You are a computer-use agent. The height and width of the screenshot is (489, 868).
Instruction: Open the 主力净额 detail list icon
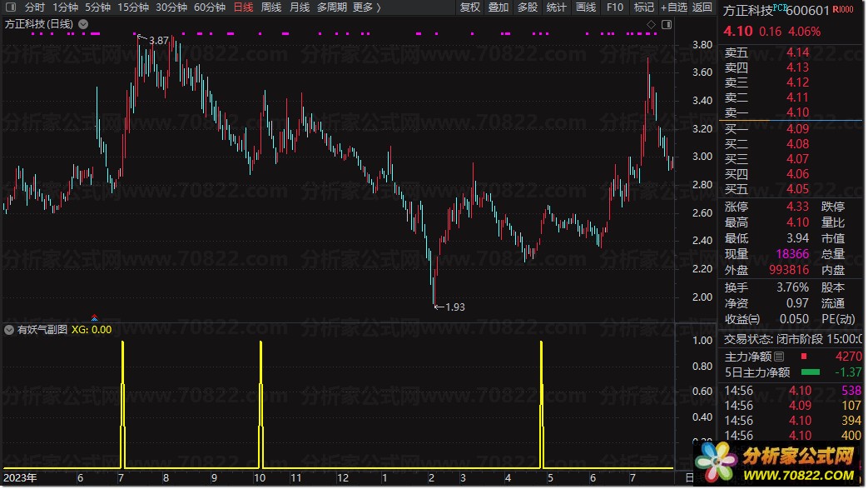pyautogui.click(x=779, y=357)
